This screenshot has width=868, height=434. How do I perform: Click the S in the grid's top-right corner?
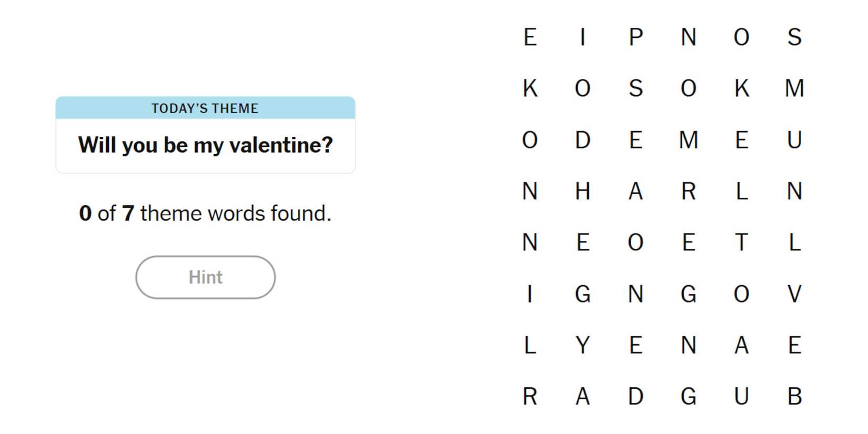coord(794,37)
